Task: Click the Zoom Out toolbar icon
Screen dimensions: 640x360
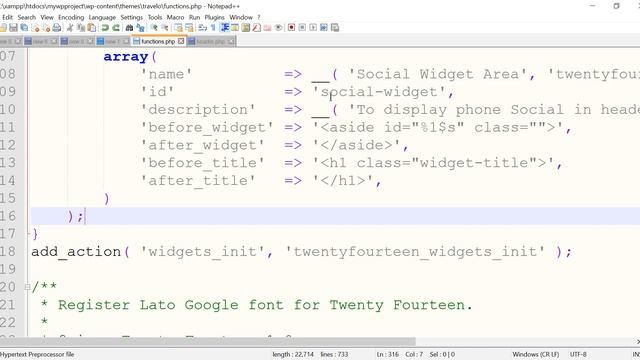Action: tap(165, 28)
